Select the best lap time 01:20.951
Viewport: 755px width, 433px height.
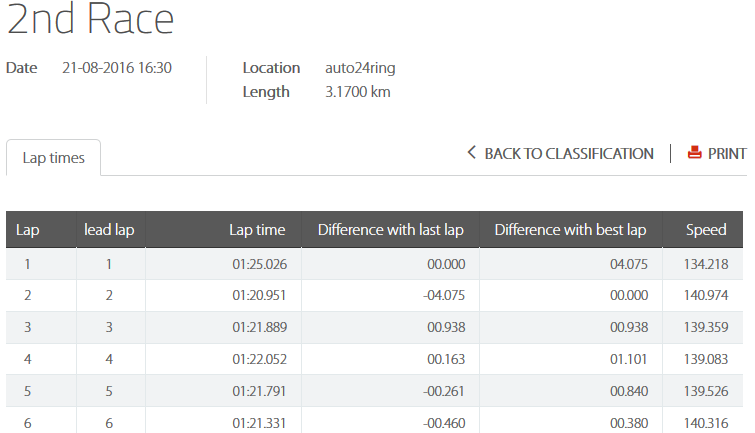click(259, 295)
